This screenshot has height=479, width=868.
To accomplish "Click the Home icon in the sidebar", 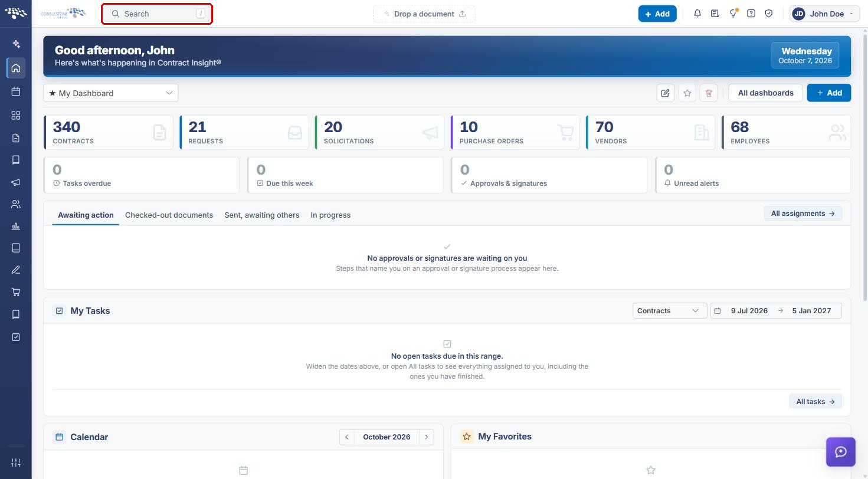I will point(16,68).
